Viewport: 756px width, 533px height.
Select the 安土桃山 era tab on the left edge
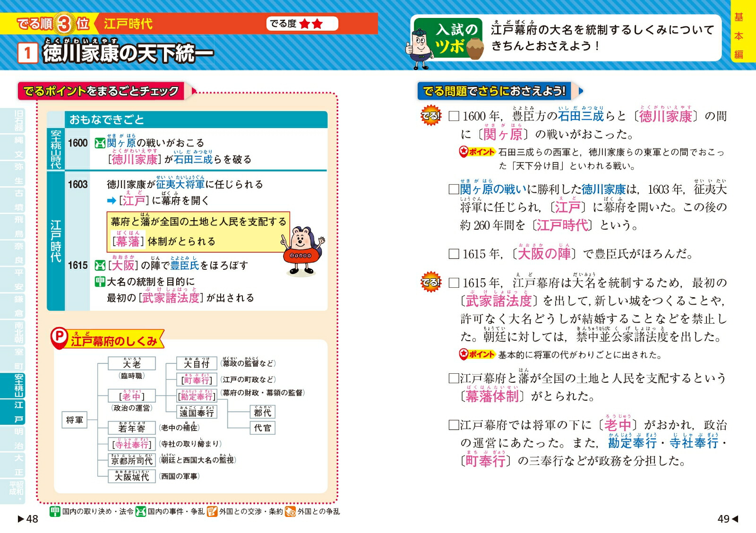(19, 385)
